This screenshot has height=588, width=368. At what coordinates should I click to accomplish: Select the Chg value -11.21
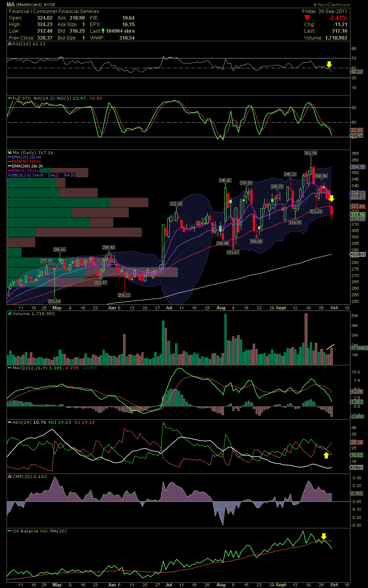click(x=340, y=25)
